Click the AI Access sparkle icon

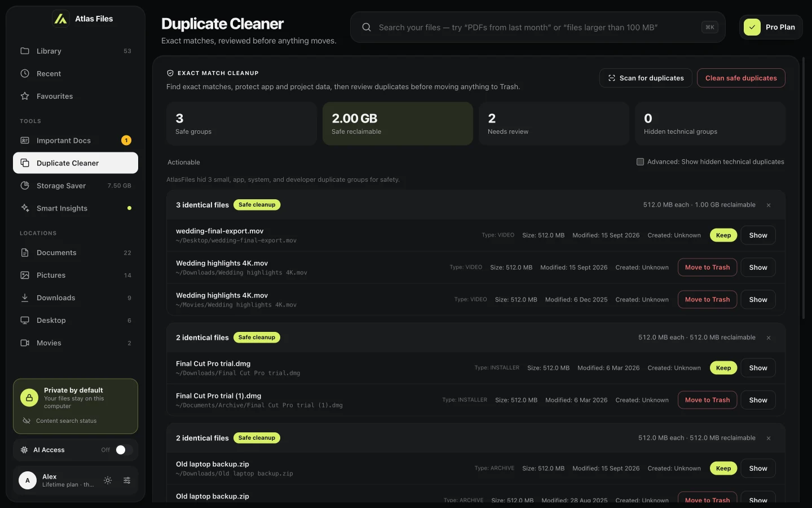tap(24, 450)
